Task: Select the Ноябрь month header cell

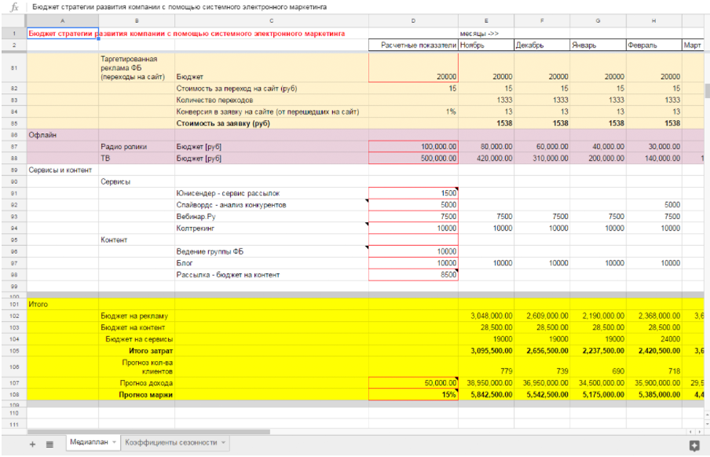Action: click(486, 45)
